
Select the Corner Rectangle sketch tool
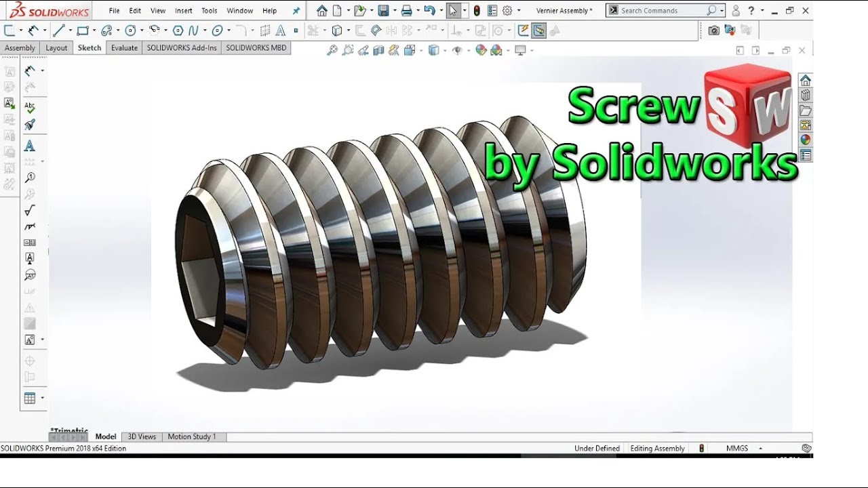(82, 30)
